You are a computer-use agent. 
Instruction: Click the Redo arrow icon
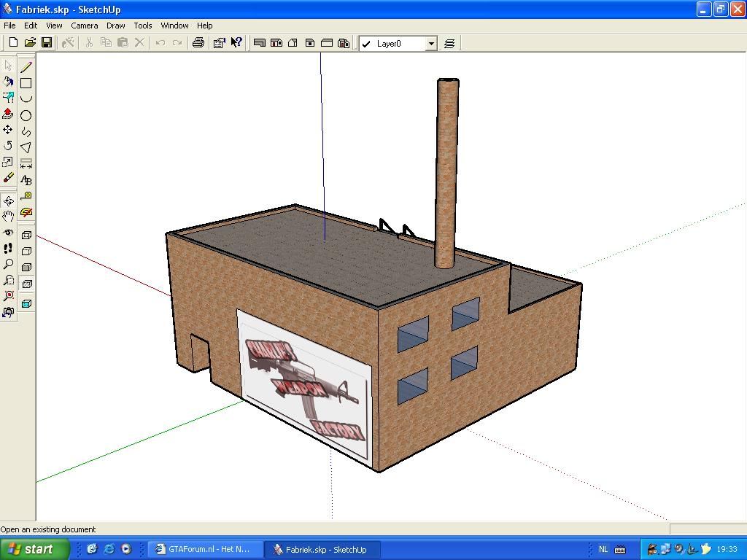click(x=177, y=43)
